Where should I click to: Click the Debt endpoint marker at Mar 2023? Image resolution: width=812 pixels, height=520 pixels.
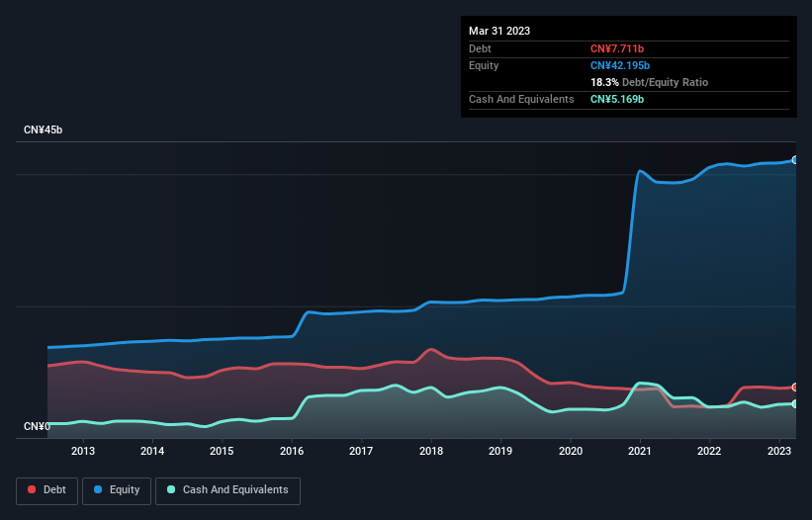click(795, 387)
